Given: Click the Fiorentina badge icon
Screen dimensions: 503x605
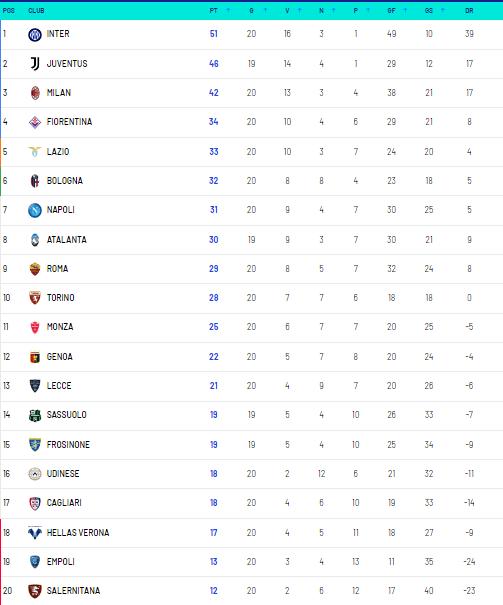Looking at the screenshot, I should (35, 122).
